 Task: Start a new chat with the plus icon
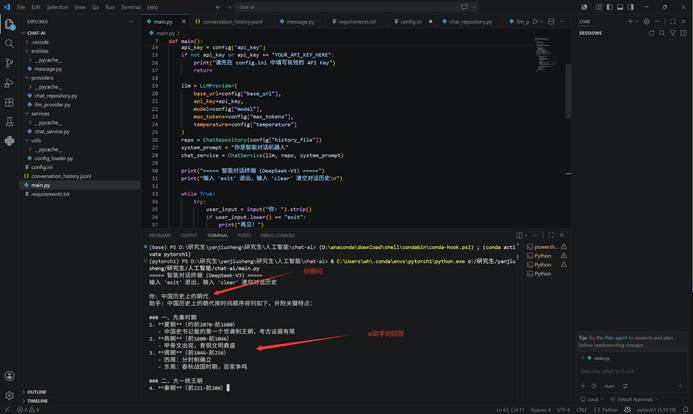point(630,21)
